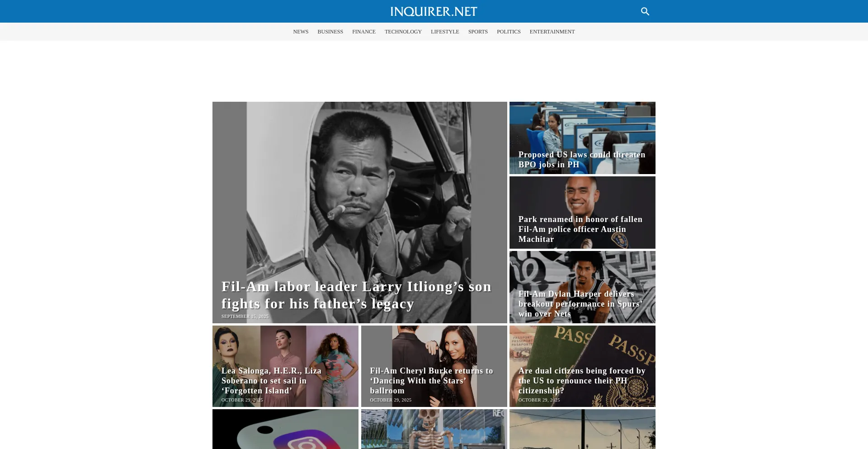The width and height of the screenshot is (868, 449).
Task: Navigate to the Lifestyle section
Action: (445, 32)
